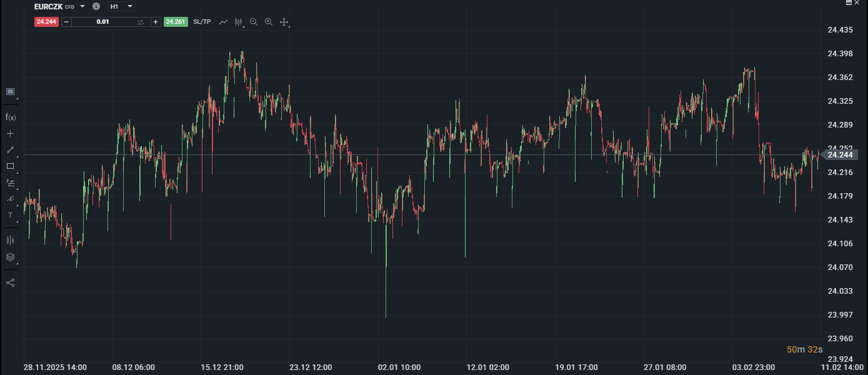Click the green buy price 24.261

[176, 22]
